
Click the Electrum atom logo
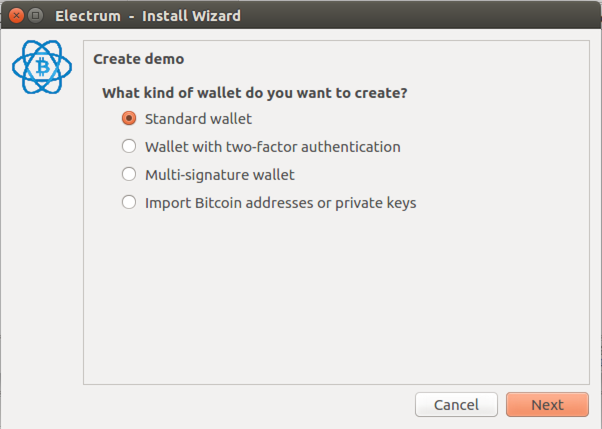point(42,67)
